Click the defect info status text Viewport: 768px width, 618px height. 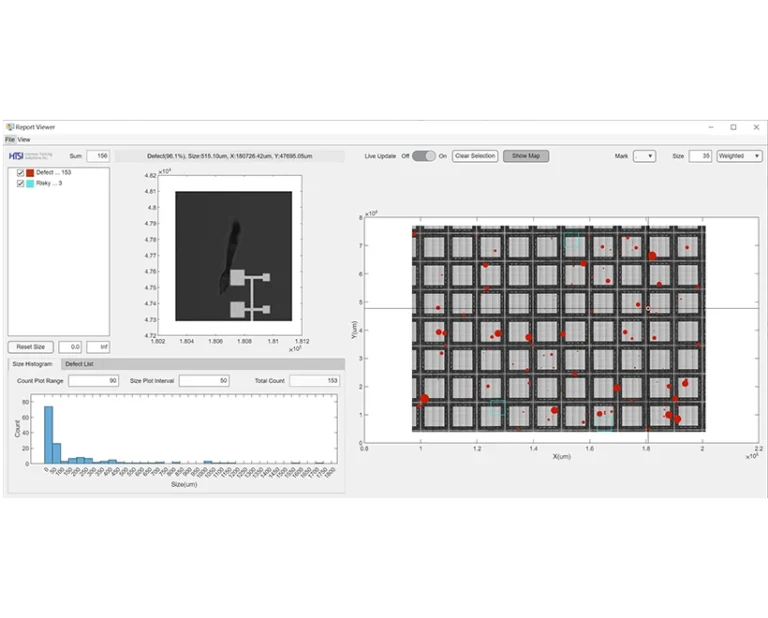pyautogui.click(x=230, y=156)
